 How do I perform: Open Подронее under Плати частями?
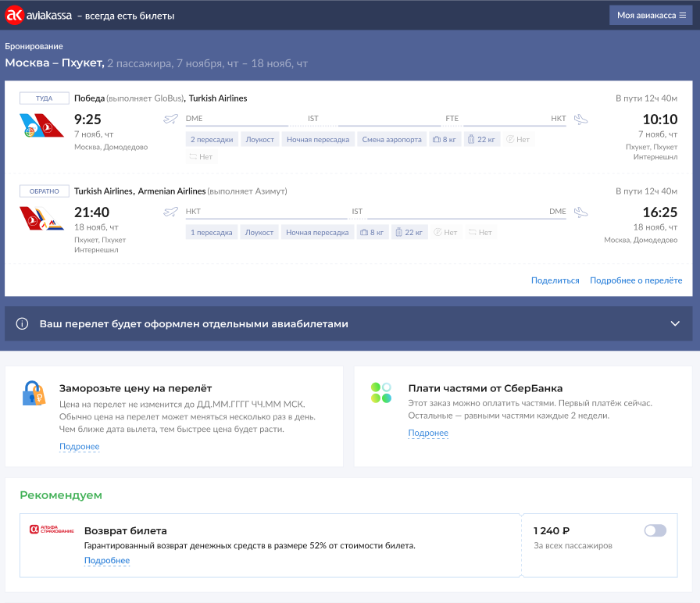pyautogui.click(x=428, y=433)
